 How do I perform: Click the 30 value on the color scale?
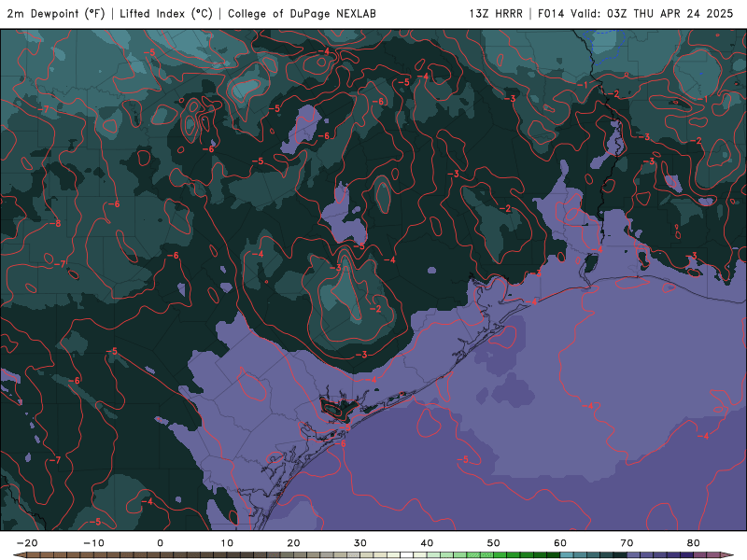point(360,543)
